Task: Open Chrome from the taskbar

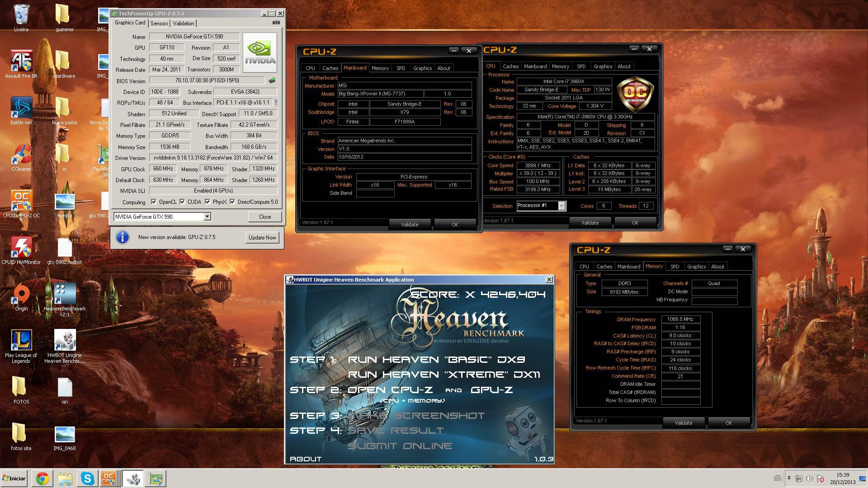Action: [x=42, y=479]
